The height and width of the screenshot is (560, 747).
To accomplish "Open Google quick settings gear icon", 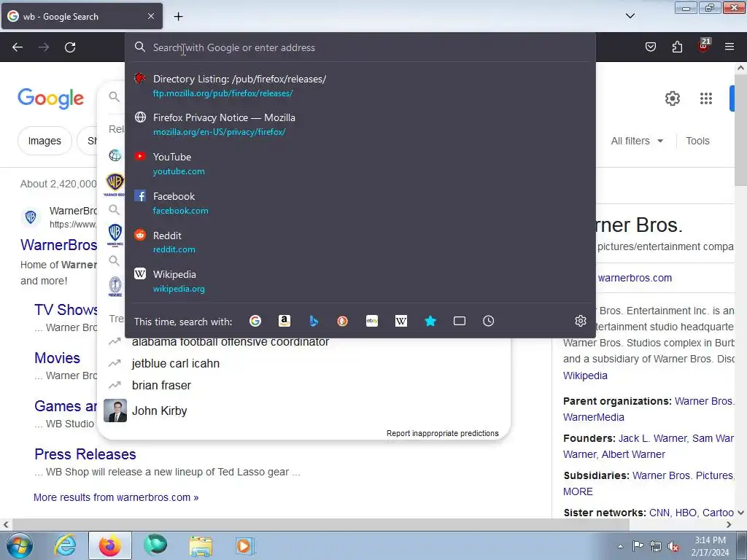I will tap(672, 98).
